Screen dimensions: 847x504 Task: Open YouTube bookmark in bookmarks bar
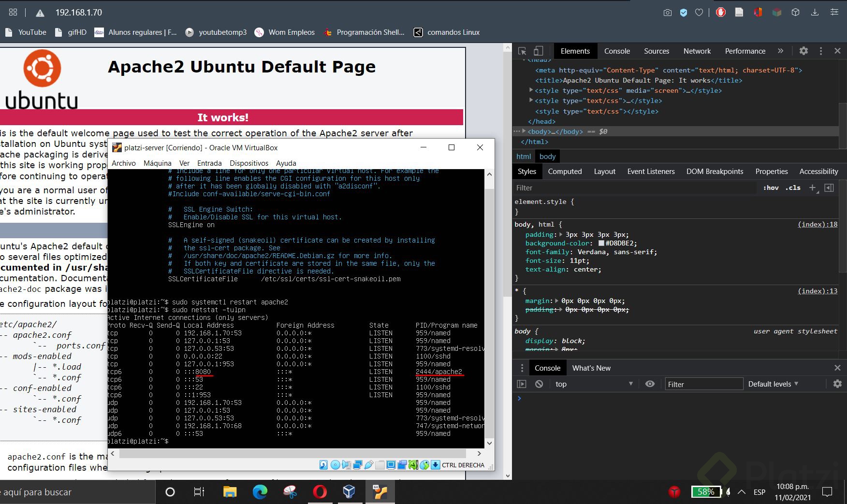[x=26, y=32]
